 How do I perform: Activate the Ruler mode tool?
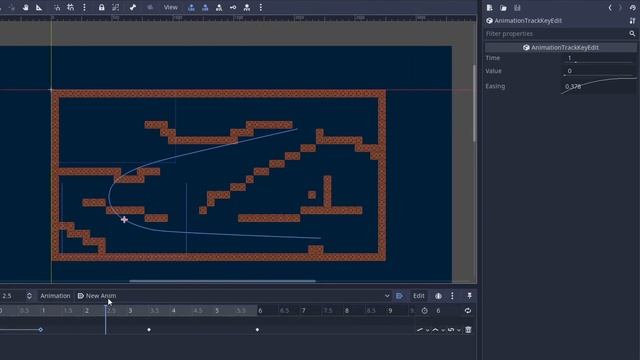[39, 7]
